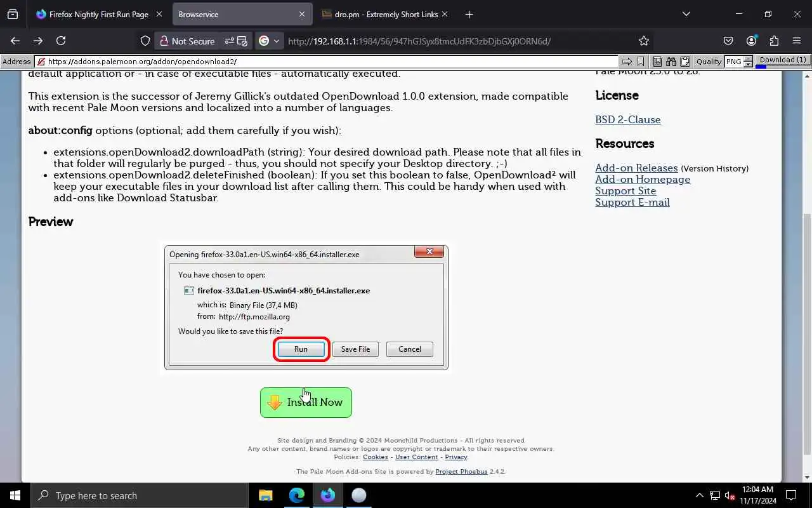Click the Browservice find binoculars icon
The width and height of the screenshot is (812, 508).
coord(671,62)
